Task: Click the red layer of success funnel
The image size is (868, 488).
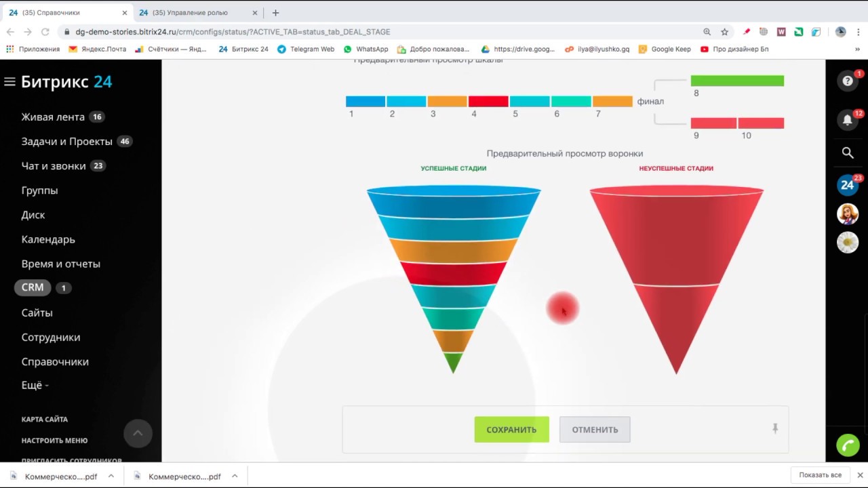Action: click(x=453, y=273)
